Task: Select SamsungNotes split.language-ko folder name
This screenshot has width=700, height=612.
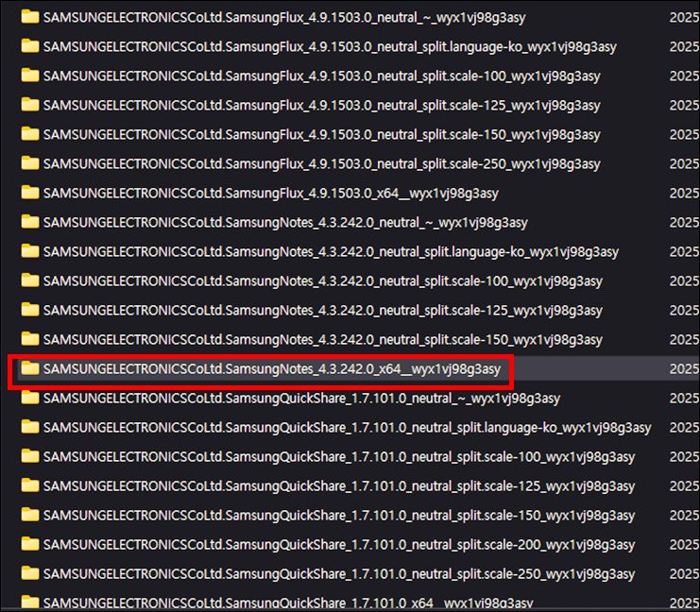Action: pos(332,252)
